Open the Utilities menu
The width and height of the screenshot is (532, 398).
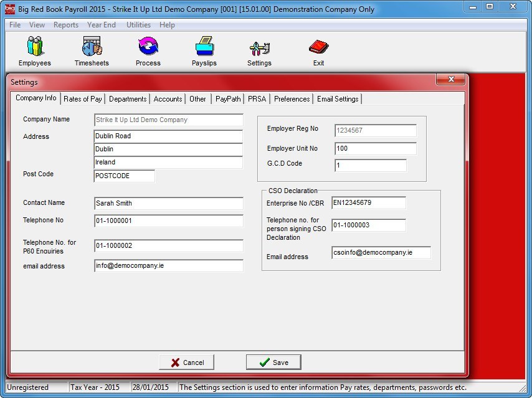(x=138, y=25)
